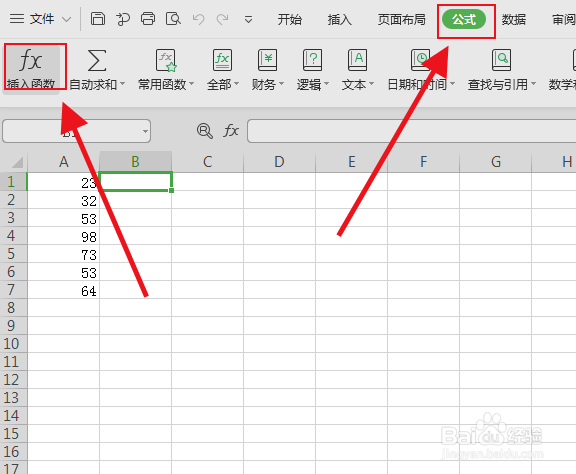Expand the 文本 dropdown arrow
576x474 pixels.
click(x=372, y=84)
